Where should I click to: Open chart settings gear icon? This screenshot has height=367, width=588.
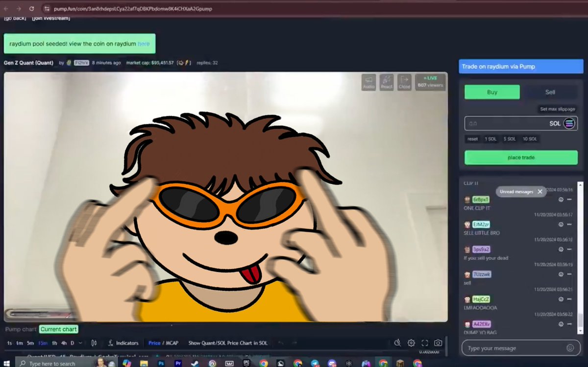(x=411, y=343)
